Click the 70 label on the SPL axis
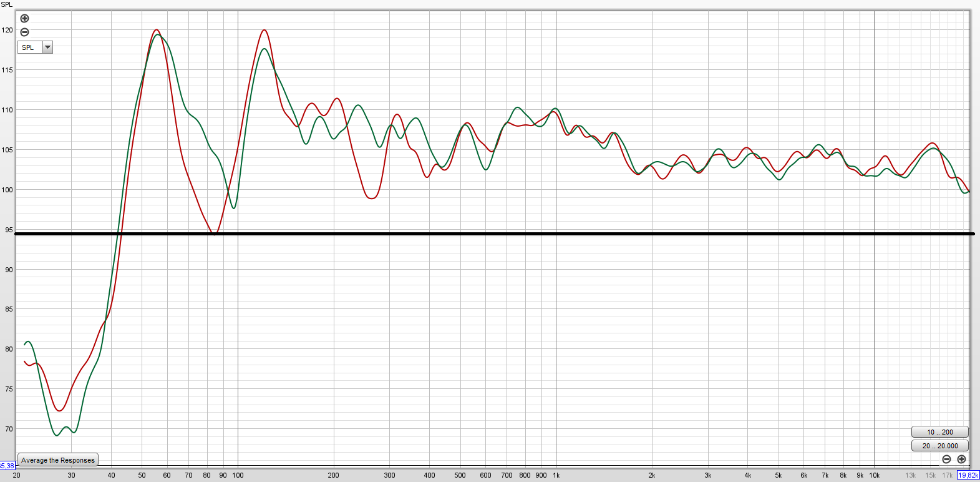This screenshot has width=980, height=482. click(x=9, y=429)
